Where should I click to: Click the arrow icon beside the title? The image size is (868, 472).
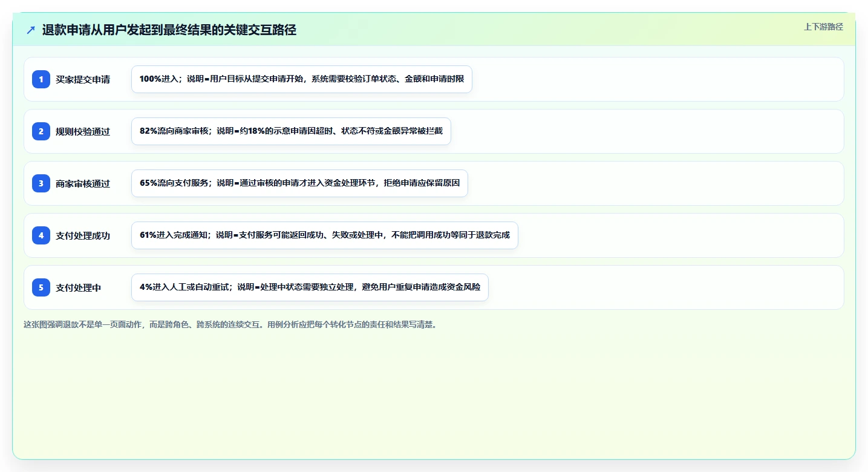31,30
